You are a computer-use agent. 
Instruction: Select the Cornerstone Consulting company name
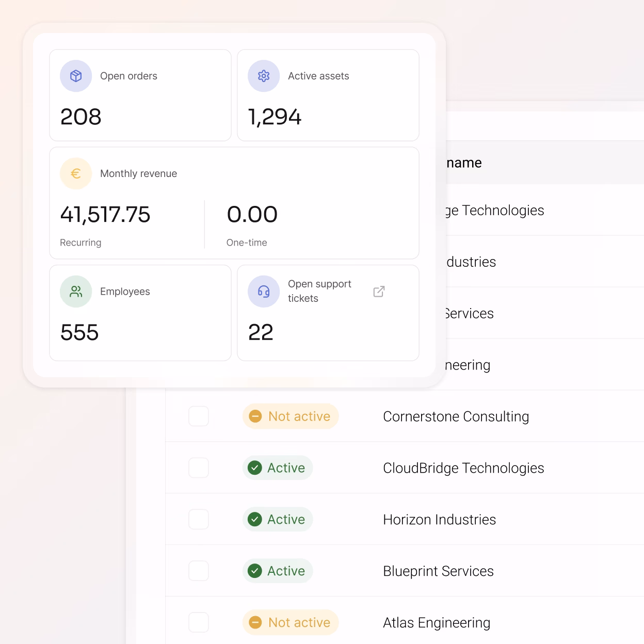point(456,416)
